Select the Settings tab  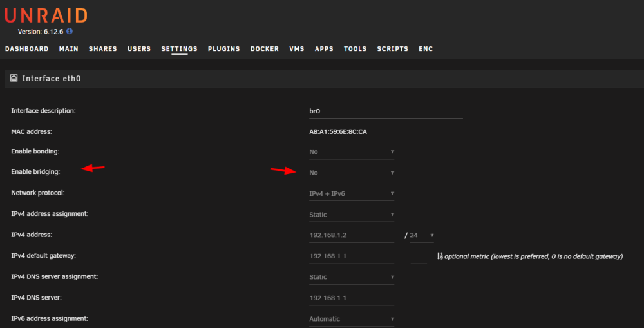point(179,49)
